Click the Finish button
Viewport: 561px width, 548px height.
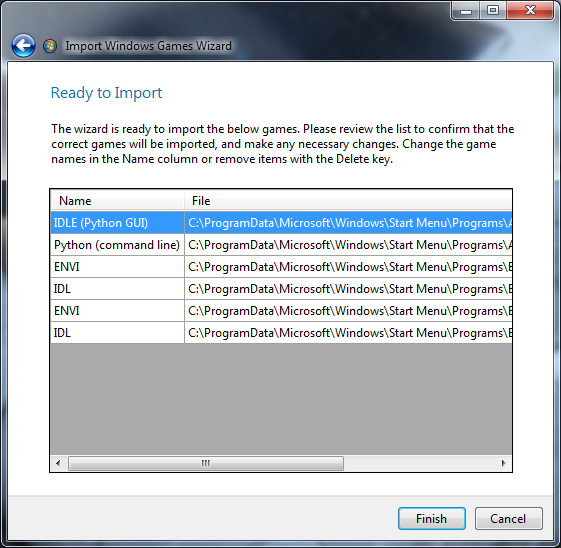click(x=431, y=518)
